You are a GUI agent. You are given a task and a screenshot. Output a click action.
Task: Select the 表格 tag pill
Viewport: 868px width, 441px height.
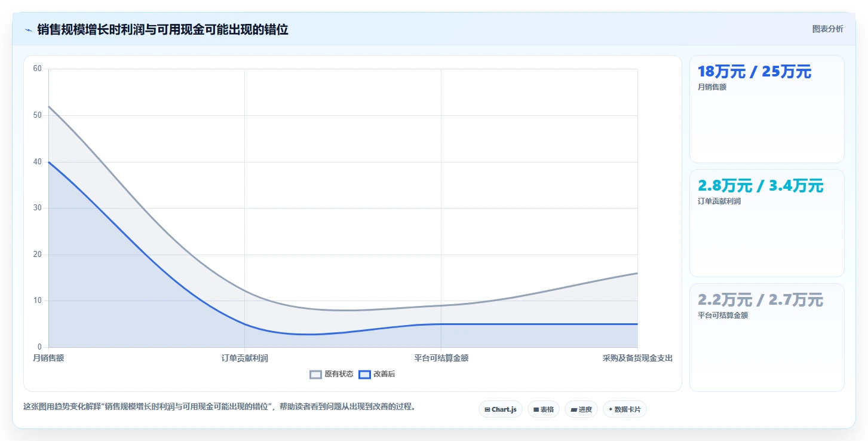pyautogui.click(x=543, y=409)
